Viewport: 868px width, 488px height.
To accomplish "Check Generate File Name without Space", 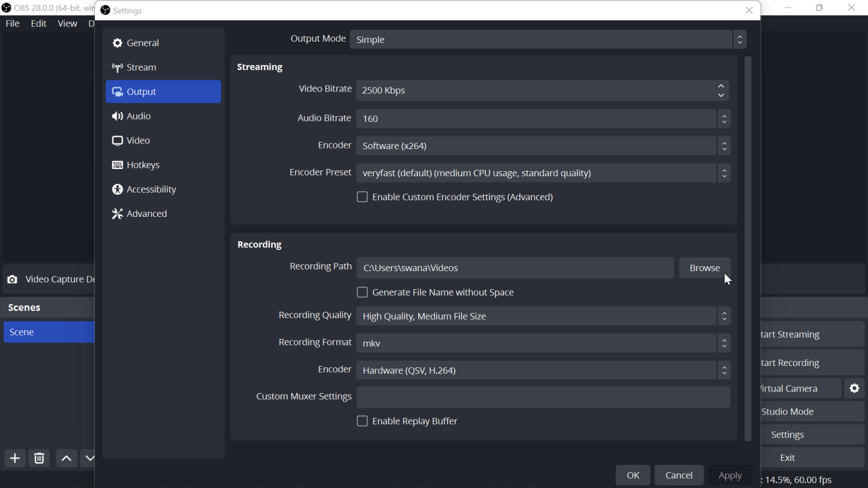I will click(x=362, y=292).
